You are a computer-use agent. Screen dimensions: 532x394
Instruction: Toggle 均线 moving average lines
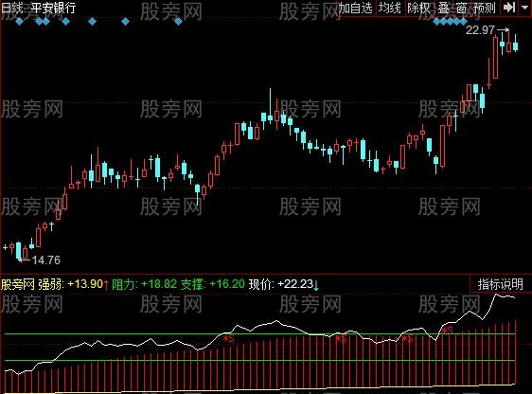point(390,8)
